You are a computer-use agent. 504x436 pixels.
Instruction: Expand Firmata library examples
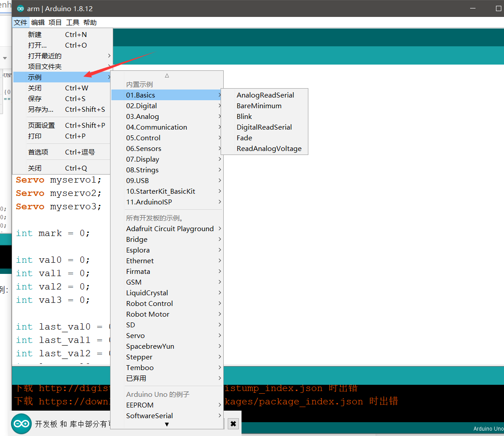point(167,272)
